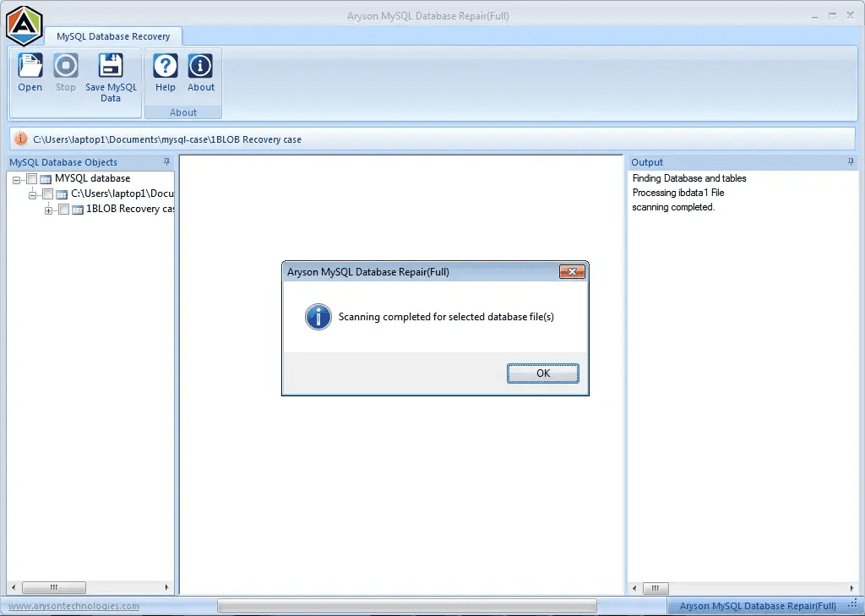Click the Stop scan icon

[x=66, y=66]
